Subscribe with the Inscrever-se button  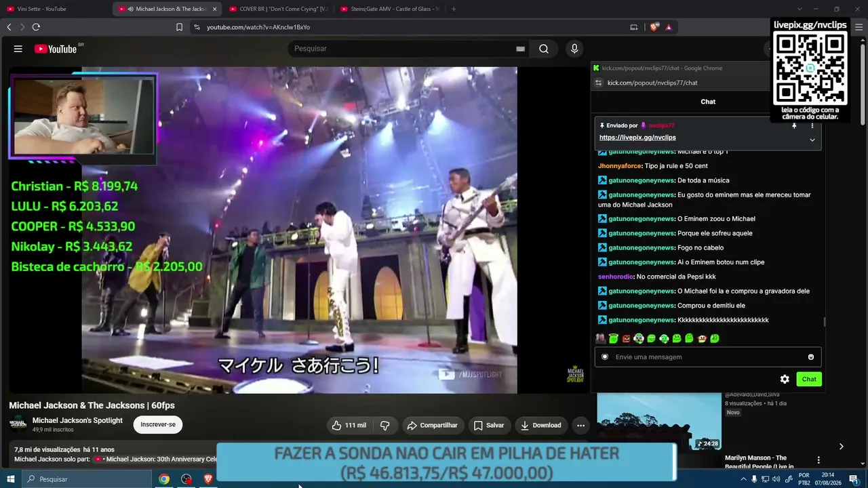tap(158, 425)
